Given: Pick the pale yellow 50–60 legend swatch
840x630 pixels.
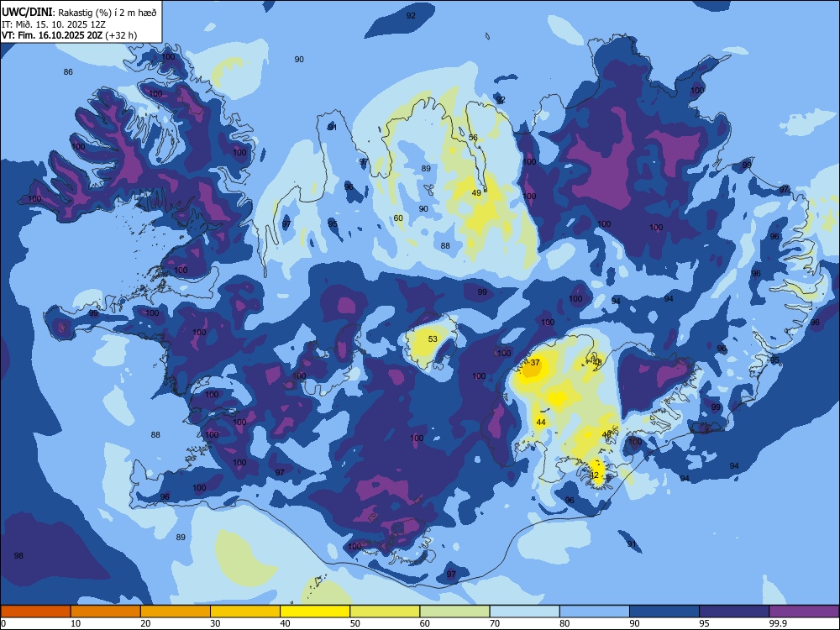Looking at the screenshot, I should (x=385, y=612).
